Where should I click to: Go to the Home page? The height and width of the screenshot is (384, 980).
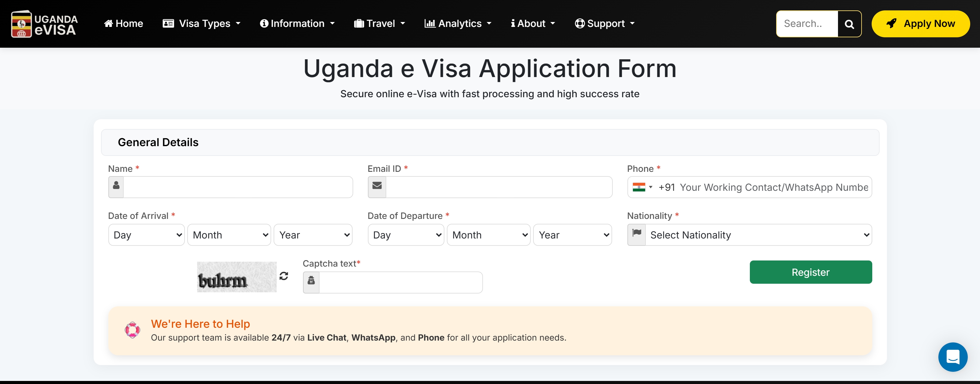(x=124, y=24)
